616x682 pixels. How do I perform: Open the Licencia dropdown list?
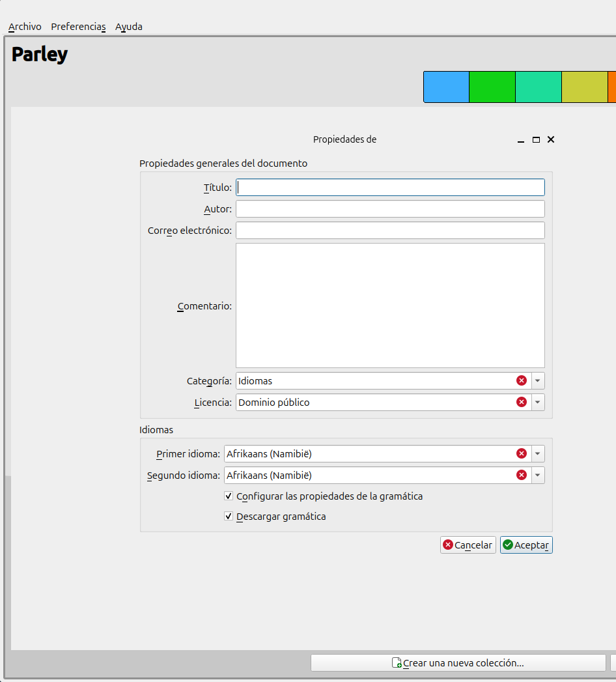pyautogui.click(x=538, y=403)
